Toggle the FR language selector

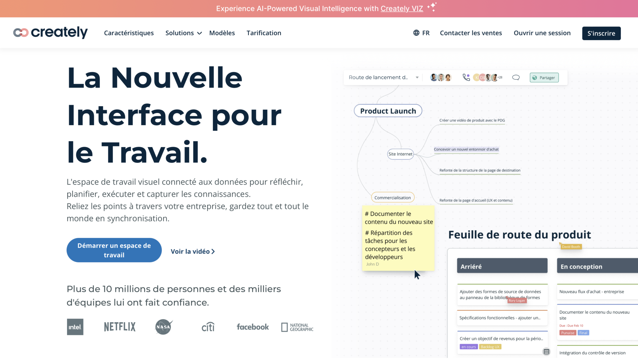(421, 33)
